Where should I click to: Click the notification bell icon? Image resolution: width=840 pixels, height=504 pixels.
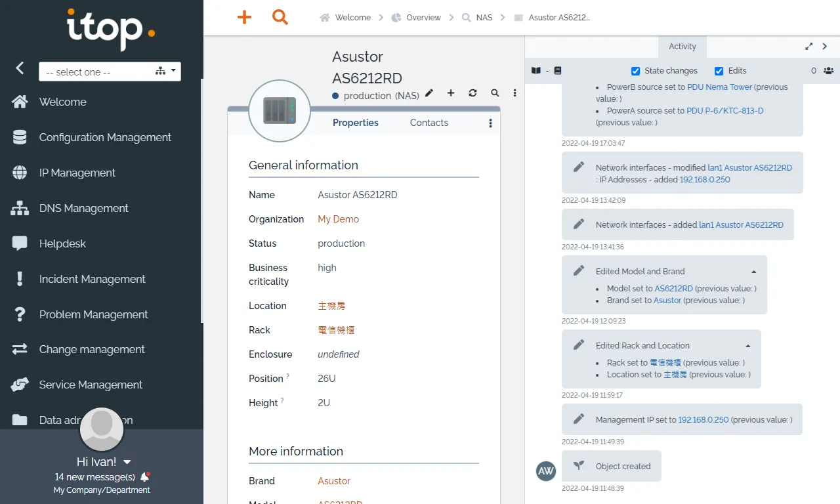click(145, 477)
